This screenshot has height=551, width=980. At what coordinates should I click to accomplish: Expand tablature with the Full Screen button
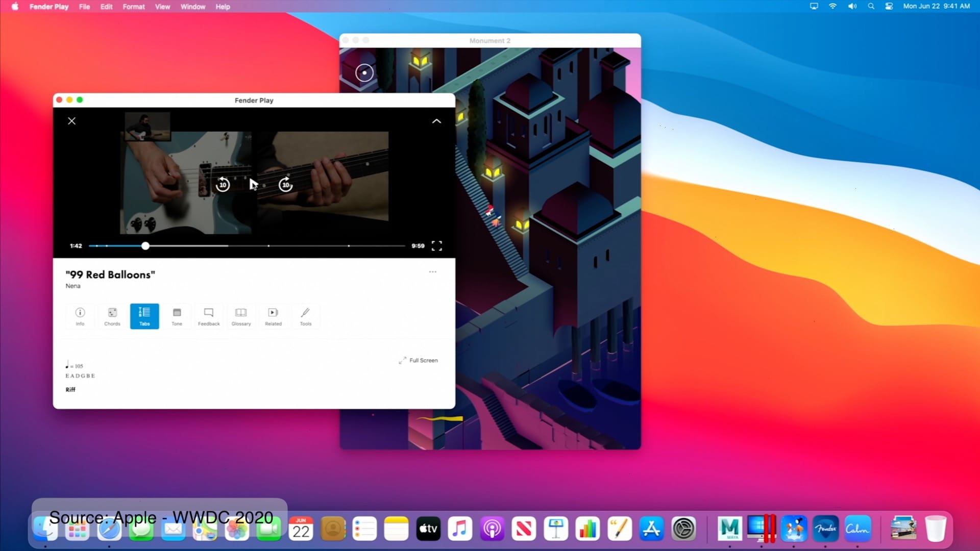pos(418,360)
